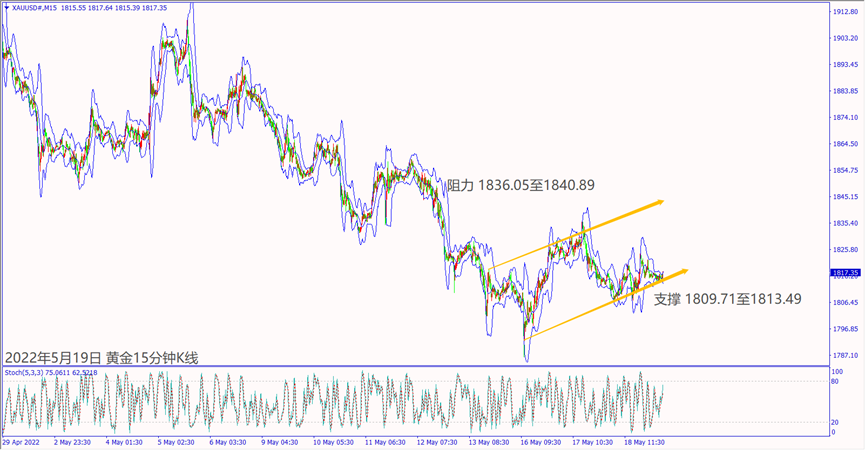The image size is (865, 450).
Task: Click the 13 May 08:30 time label
Action: pos(487,442)
